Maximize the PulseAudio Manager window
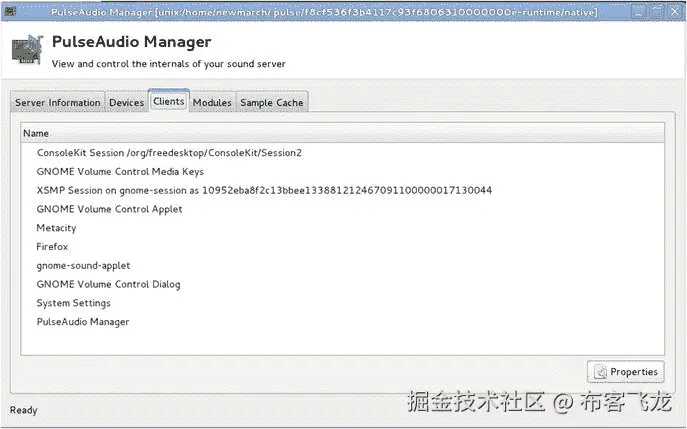The height and width of the screenshot is (429, 687). tap(657, 11)
